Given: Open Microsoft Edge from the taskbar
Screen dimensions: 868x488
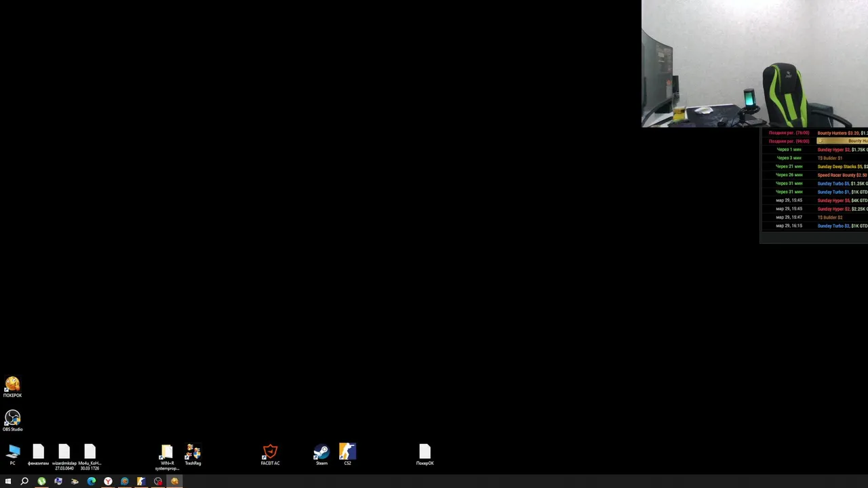Looking at the screenshot, I should click(x=92, y=481).
